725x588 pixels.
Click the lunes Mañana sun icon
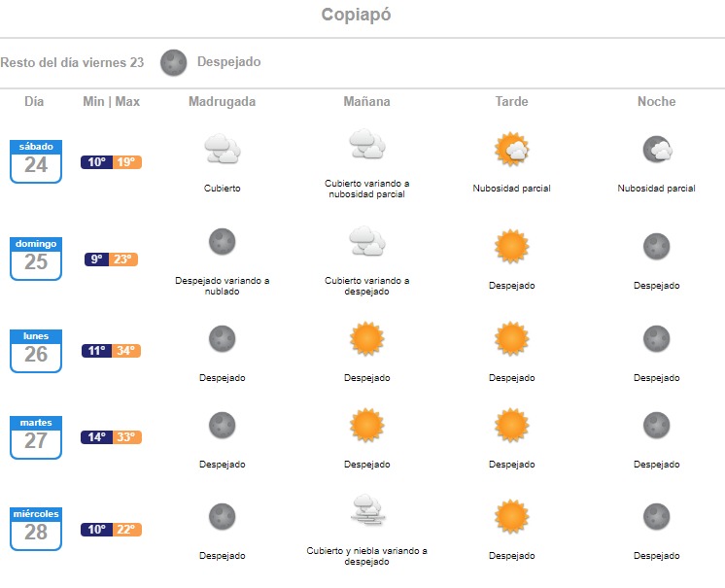(366, 338)
